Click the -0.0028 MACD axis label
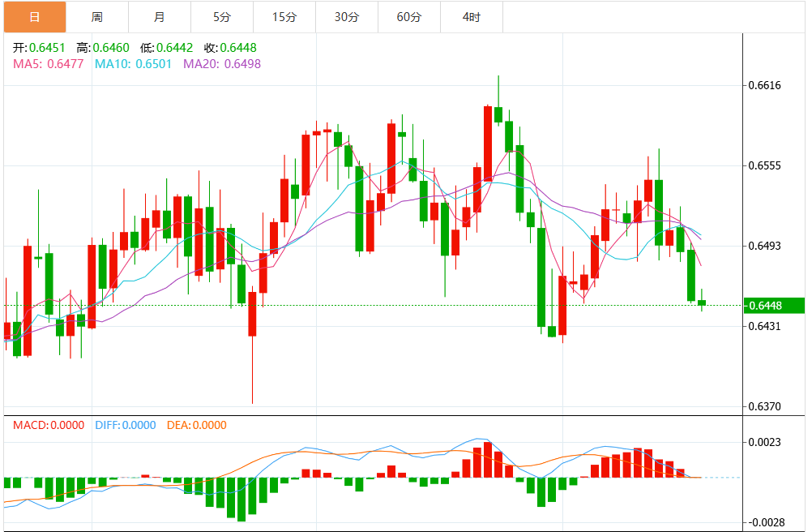The image size is (812, 532). pos(767,523)
